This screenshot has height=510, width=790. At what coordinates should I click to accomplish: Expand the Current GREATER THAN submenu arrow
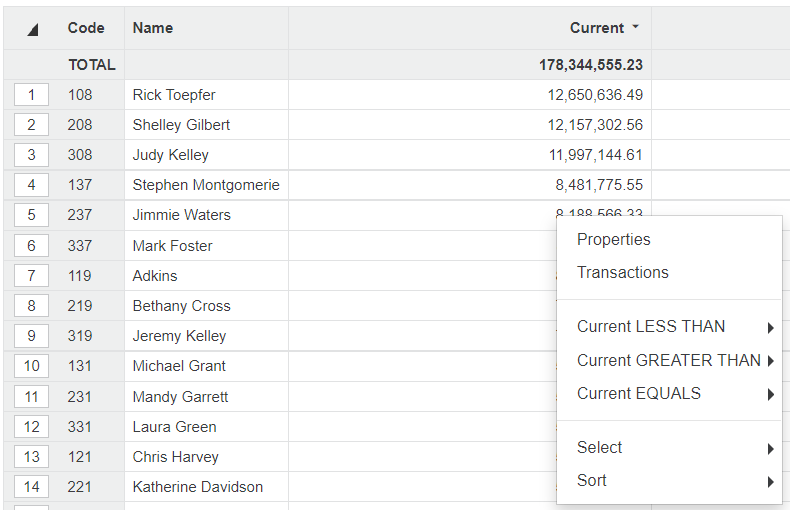coord(771,361)
